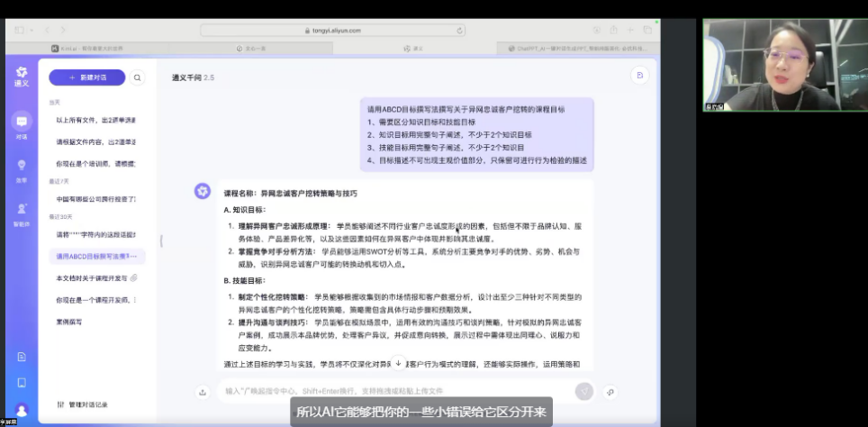Toggle Safari sidebar button
The image size is (868, 427).
20,30
